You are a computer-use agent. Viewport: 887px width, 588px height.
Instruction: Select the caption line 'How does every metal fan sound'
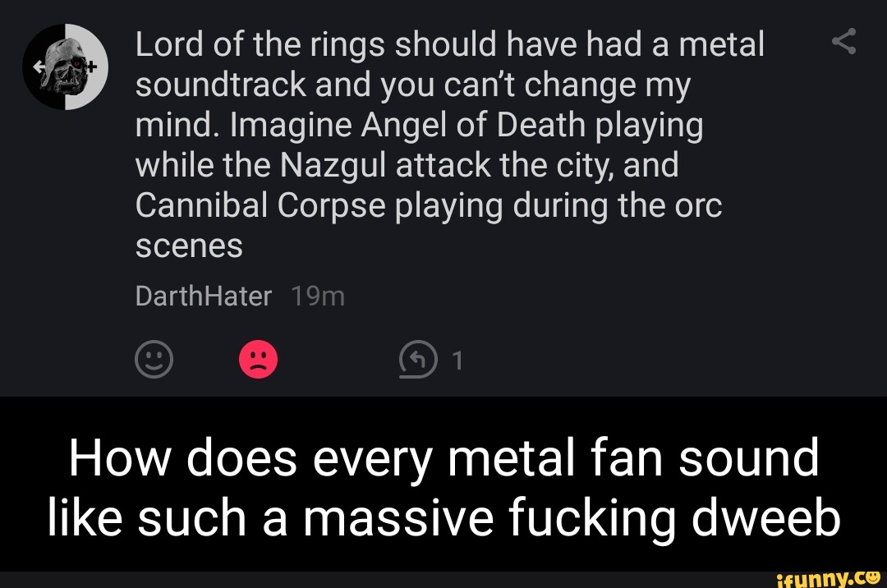pos(443,457)
